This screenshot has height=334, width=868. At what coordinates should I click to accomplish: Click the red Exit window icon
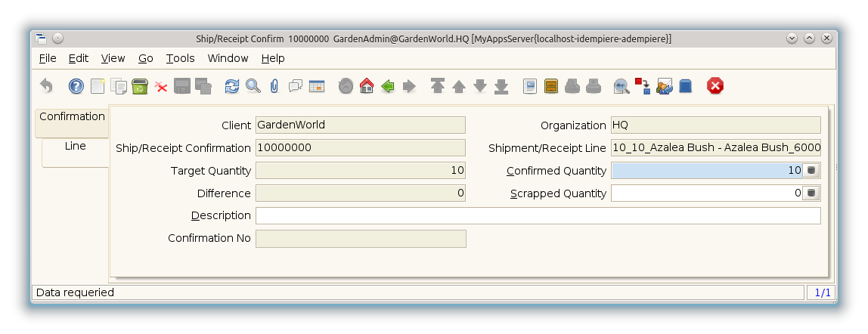pyautogui.click(x=715, y=87)
